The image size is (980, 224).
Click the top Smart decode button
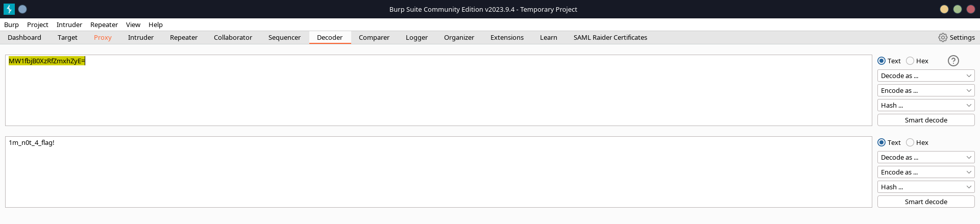(925, 120)
